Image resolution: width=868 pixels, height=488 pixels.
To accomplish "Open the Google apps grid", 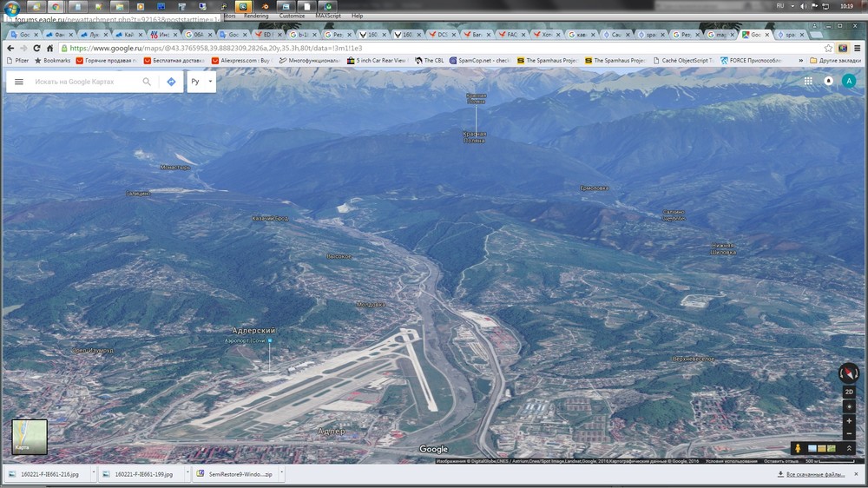I will click(x=808, y=81).
